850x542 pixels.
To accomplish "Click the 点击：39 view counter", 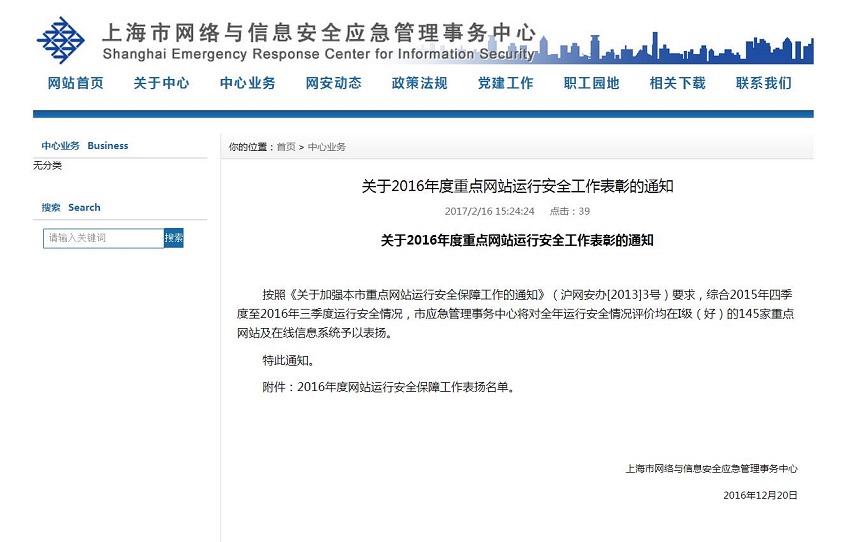I will coord(570,211).
